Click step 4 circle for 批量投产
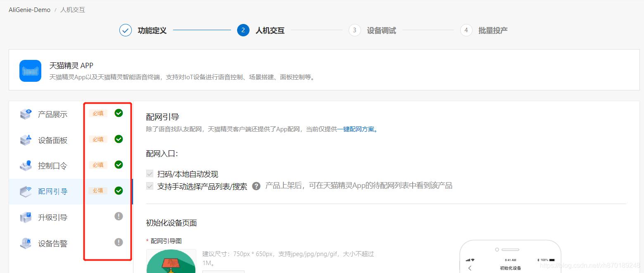 (466, 30)
